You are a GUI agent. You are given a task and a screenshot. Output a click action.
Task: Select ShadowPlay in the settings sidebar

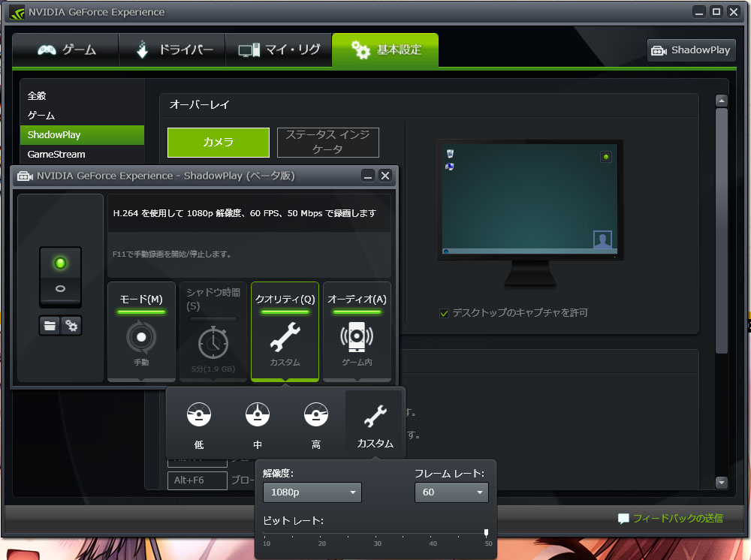coord(82,135)
